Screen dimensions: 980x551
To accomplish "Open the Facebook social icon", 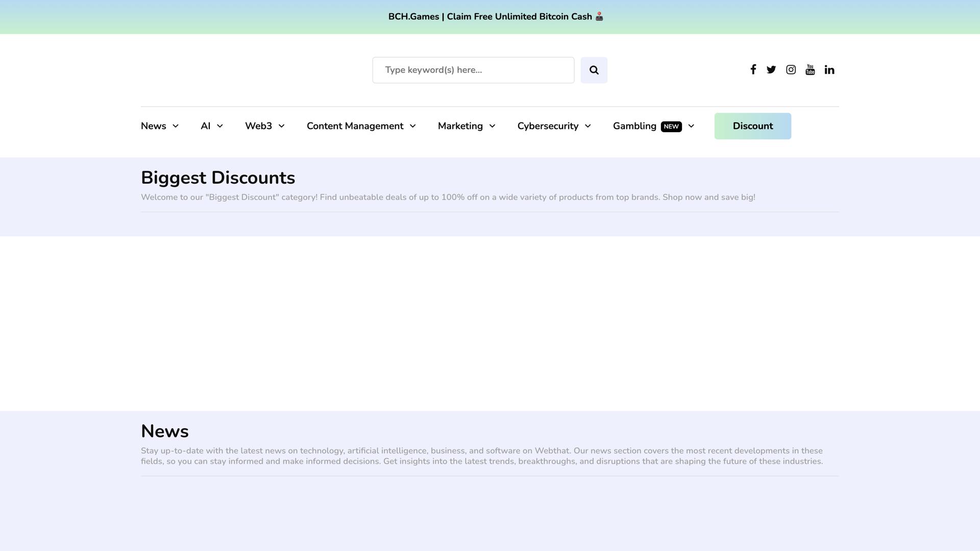I will pos(753,69).
